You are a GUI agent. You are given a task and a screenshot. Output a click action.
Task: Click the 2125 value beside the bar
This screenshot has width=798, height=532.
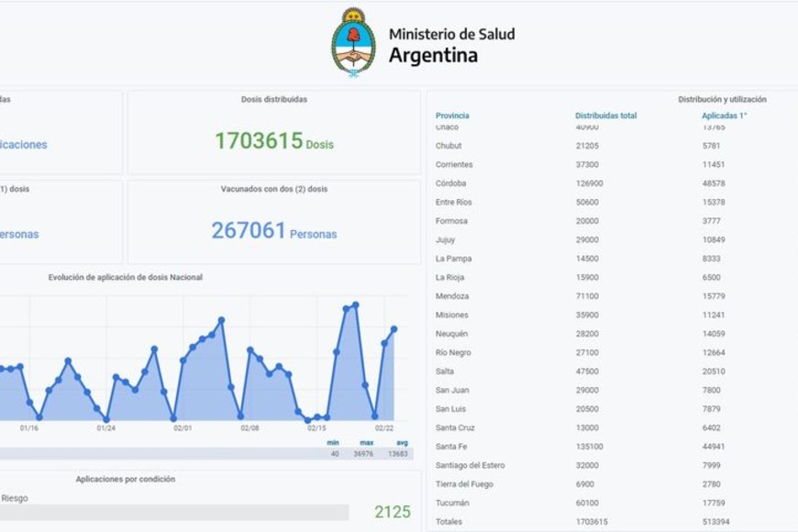click(392, 512)
